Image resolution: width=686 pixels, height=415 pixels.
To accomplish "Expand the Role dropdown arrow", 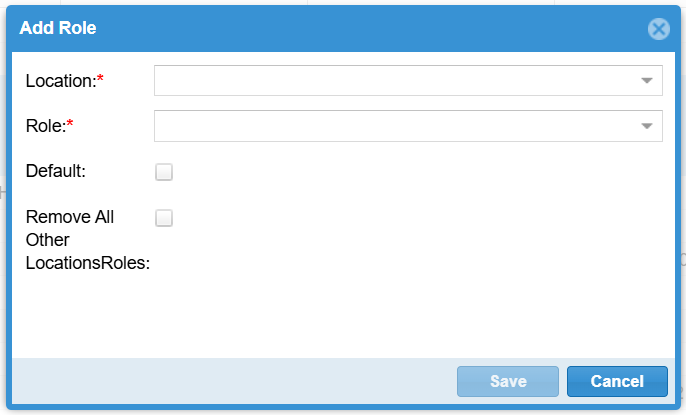I will pyautogui.click(x=647, y=126).
